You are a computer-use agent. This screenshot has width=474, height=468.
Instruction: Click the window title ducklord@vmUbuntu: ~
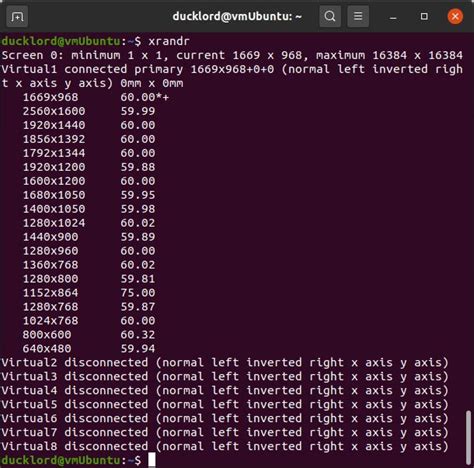[x=237, y=16]
